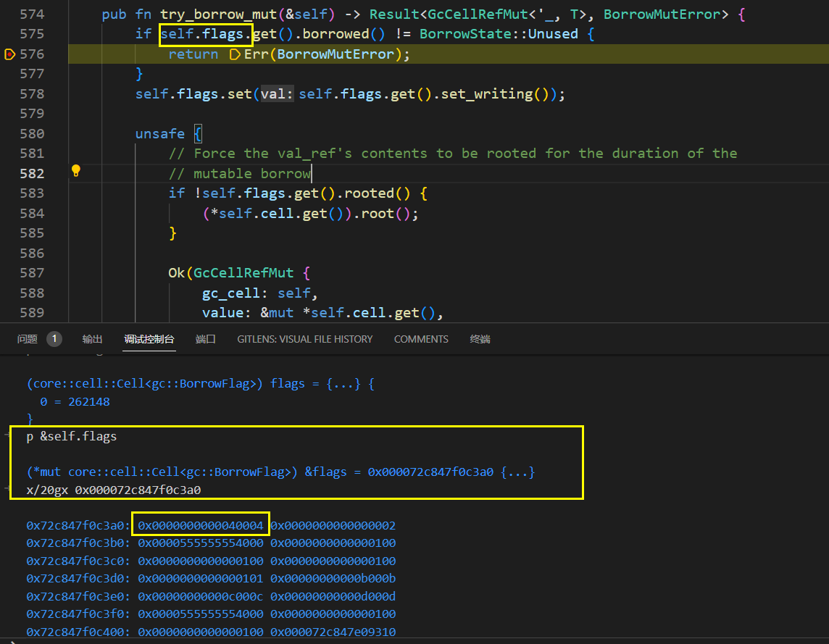The height and width of the screenshot is (644, 829).
Task: Click the problems count badge showing 1
Action: click(x=54, y=339)
